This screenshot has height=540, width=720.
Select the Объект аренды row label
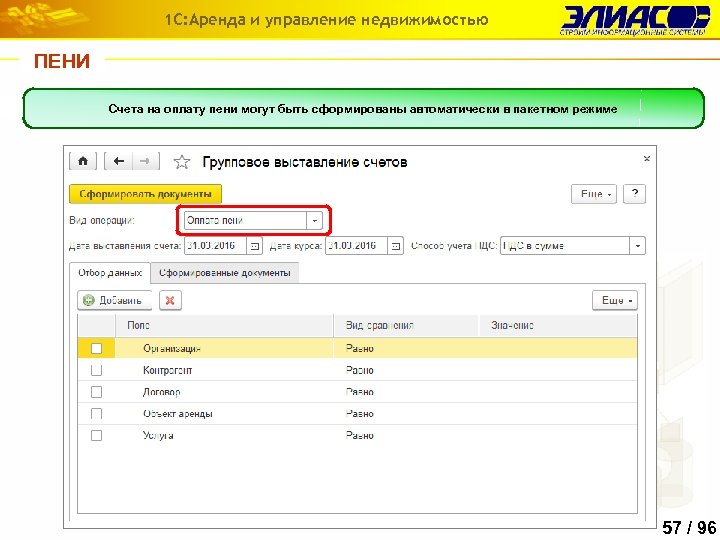tap(178, 414)
